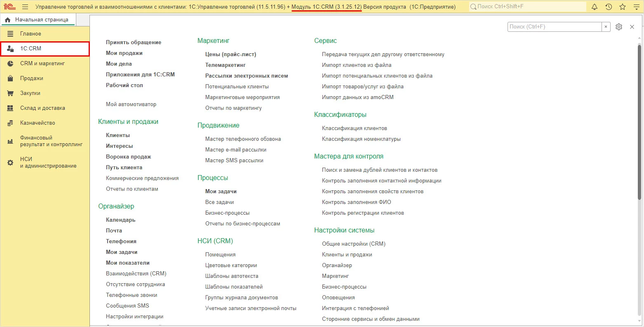
Task: Open Сообщения SMS
Action: [127, 306]
